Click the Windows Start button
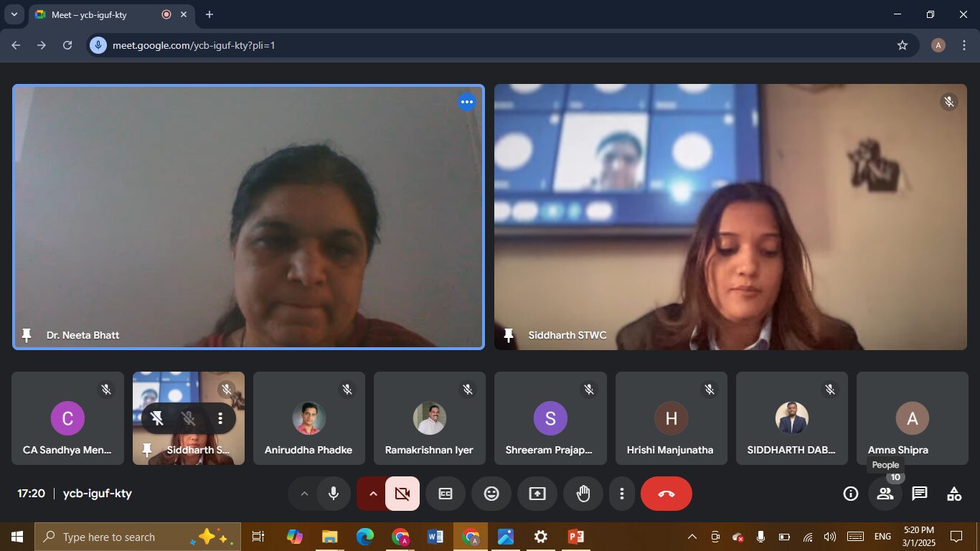This screenshot has width=980, height=551. [17, 537]
